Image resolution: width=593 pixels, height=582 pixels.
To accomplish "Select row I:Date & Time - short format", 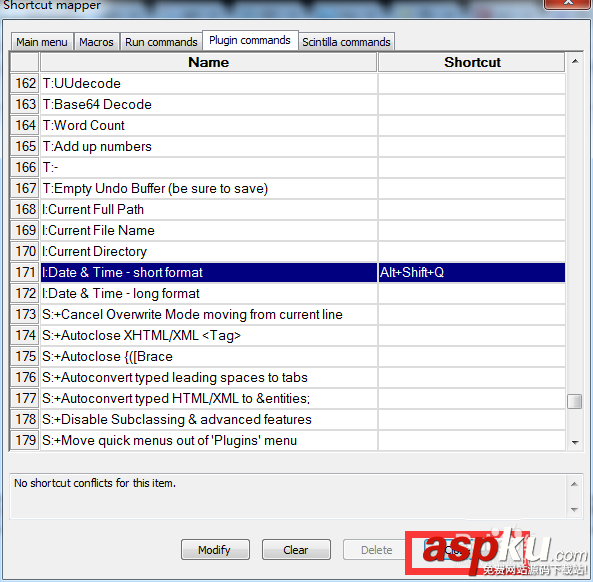I will point(288,272).
